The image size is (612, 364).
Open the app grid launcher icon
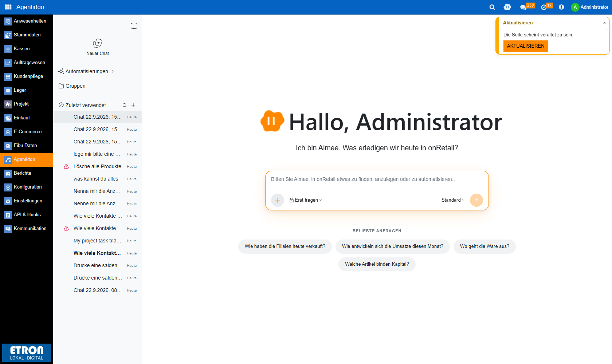pyautogui.click(x=8, y=7)
